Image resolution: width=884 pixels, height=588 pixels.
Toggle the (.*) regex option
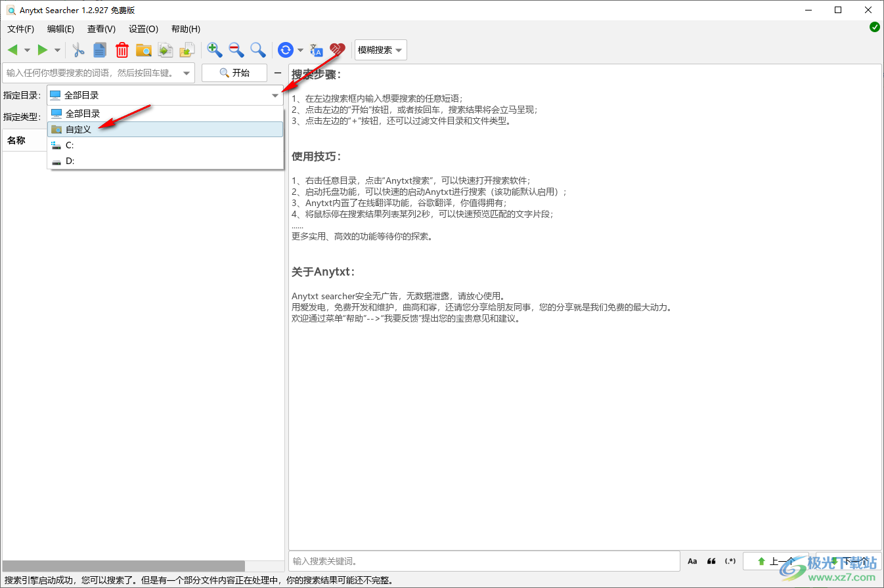pos(730,561)
